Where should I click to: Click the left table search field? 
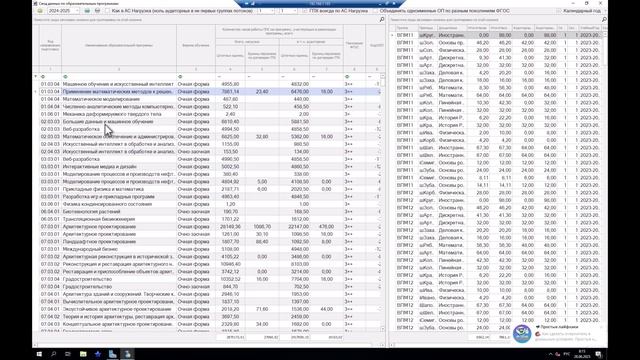205,19
